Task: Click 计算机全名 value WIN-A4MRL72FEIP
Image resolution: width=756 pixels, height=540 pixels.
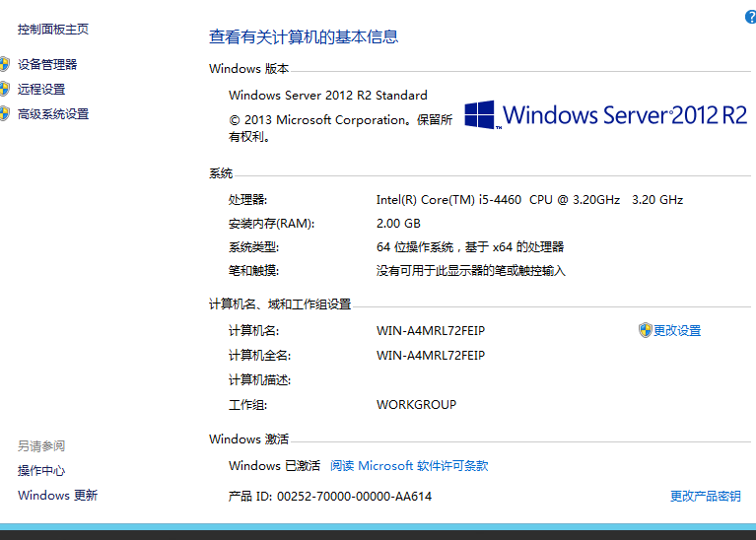Action: tap(431, 356)
